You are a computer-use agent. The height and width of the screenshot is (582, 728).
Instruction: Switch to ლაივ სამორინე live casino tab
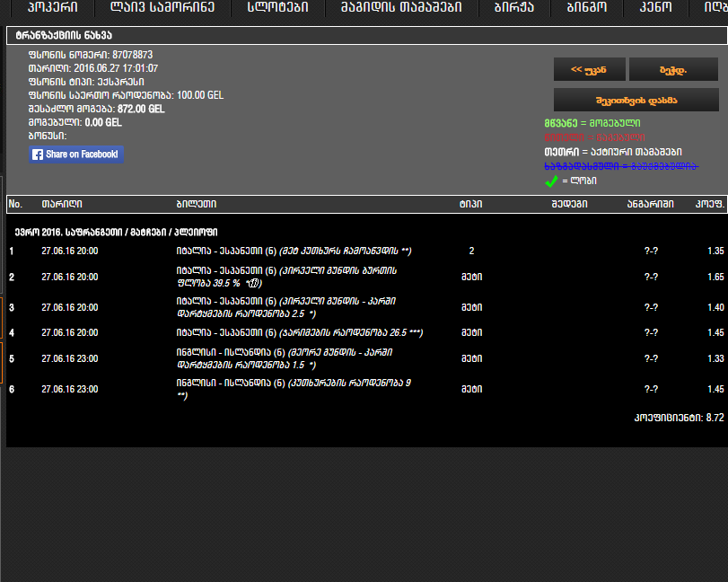point(162,8)
